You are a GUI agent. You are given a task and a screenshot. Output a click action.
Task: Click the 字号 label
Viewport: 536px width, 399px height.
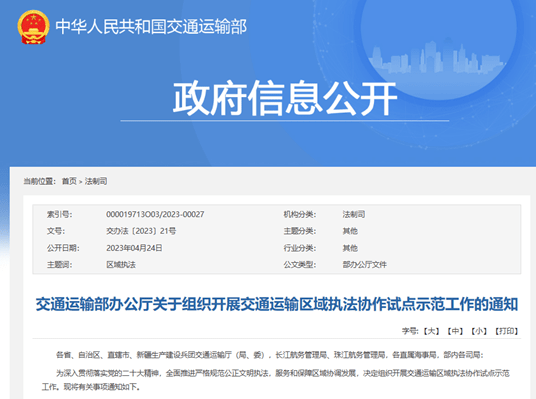point(410,331)
